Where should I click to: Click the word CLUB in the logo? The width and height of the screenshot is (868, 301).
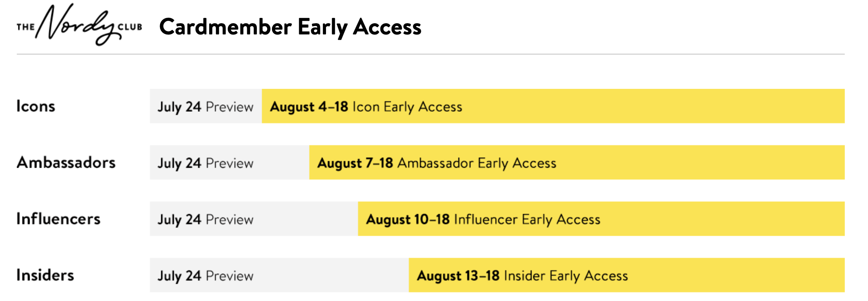130,27
